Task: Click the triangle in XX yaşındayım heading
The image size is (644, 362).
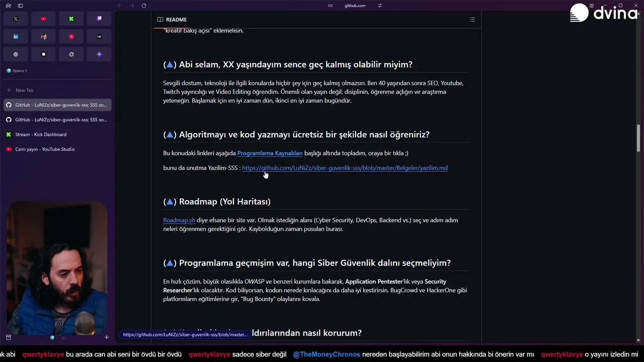Action: pyautogui.click(x=170, y=65)
